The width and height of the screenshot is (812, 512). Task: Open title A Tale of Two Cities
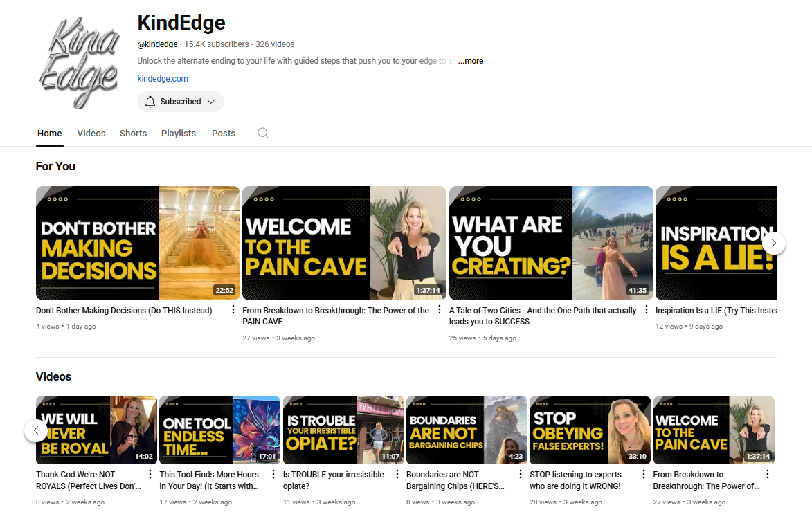pos(542,316)
